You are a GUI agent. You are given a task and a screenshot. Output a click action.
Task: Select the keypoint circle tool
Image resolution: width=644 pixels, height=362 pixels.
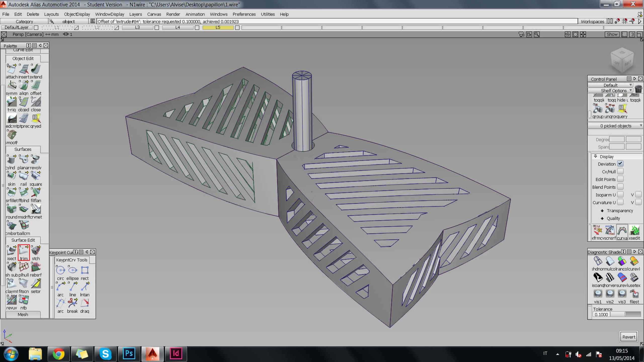(60, 270)
